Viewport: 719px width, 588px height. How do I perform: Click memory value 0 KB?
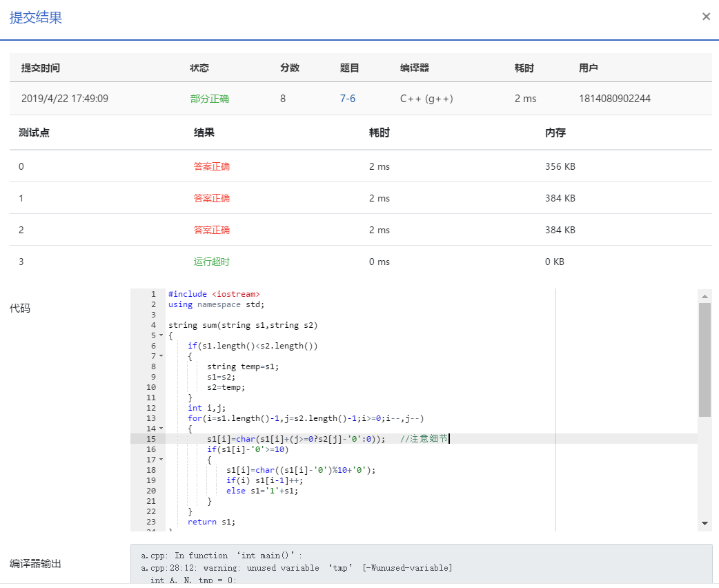coord(554,262)
